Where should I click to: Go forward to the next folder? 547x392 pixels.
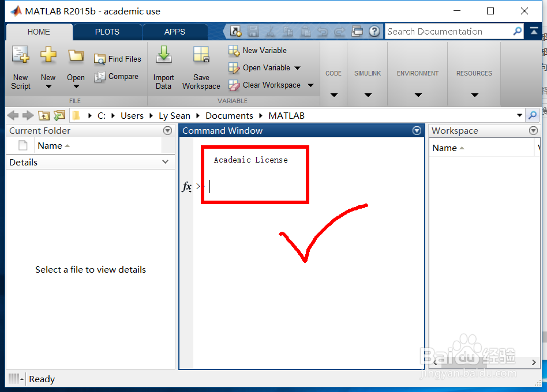click(28, 115)
